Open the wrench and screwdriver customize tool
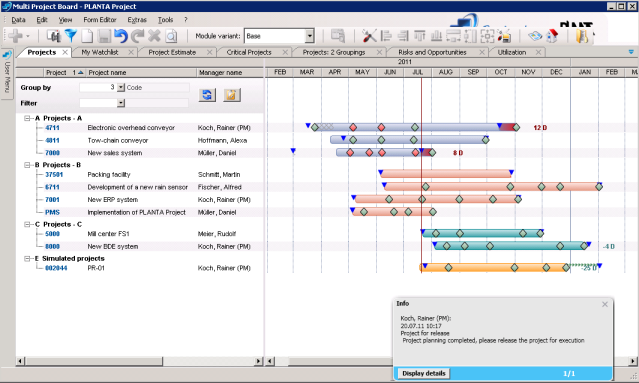 pos(369,36)
